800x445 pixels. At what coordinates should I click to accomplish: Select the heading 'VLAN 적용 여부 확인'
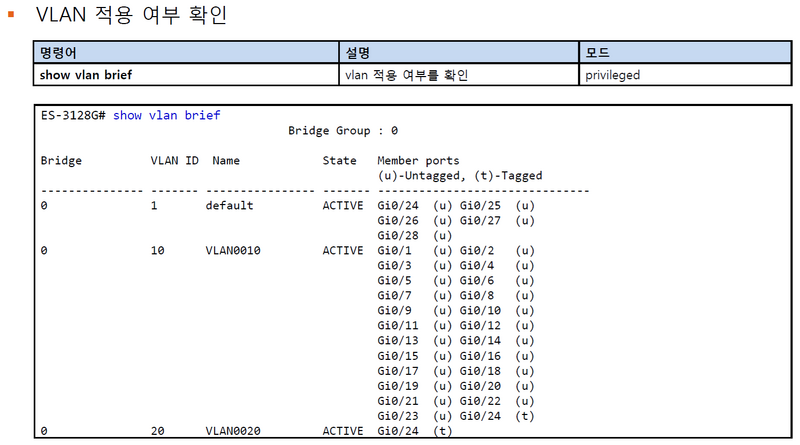(x=131, y=14)
